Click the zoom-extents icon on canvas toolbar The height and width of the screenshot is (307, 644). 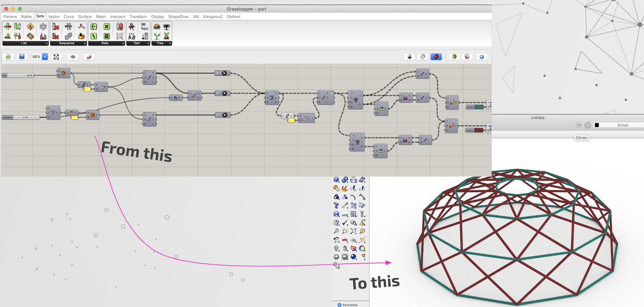[56, 57]
